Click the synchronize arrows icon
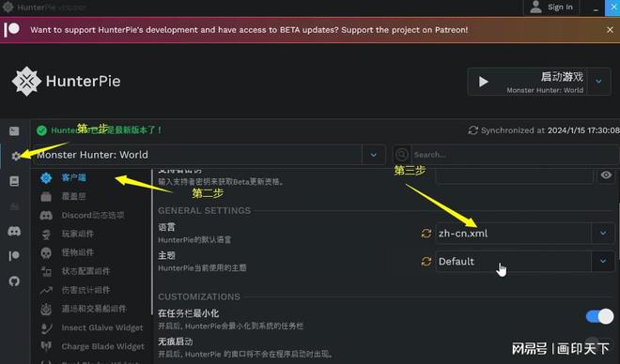620x364 pixels. [473, 130]
